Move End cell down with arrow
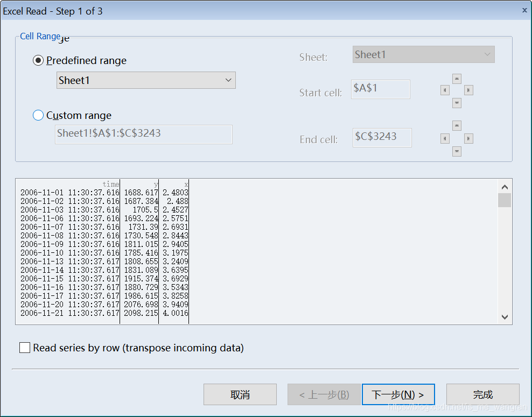Viewport: 532px width, 417px height. click(457, 151)
